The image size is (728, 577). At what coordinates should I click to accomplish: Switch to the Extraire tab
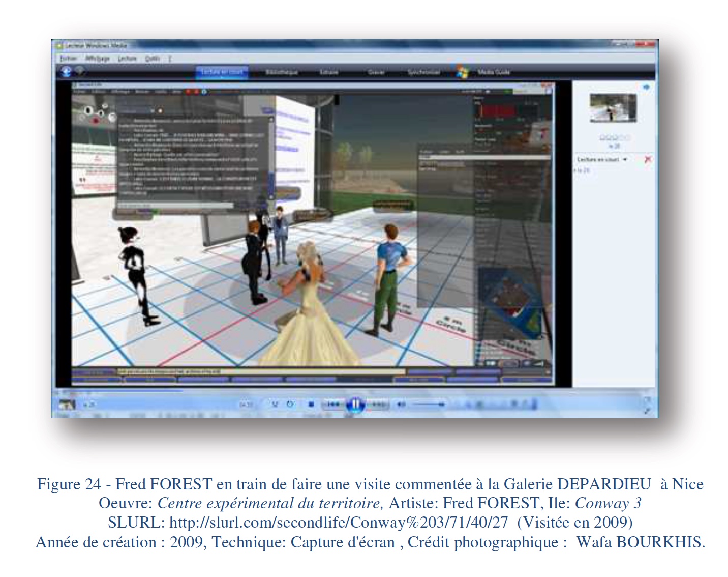click(328, 72)
